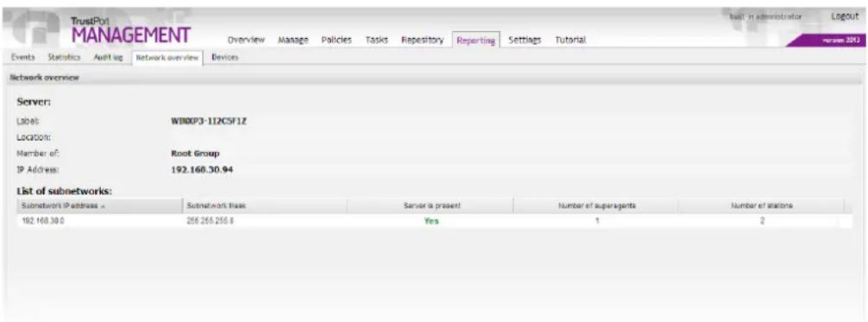Click the superagents count value 1

597,221
